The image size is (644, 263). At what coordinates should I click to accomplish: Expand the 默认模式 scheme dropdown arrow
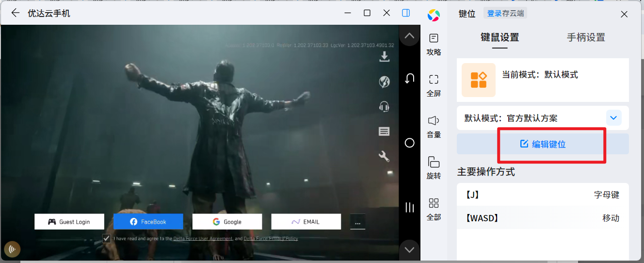[613, 118]
